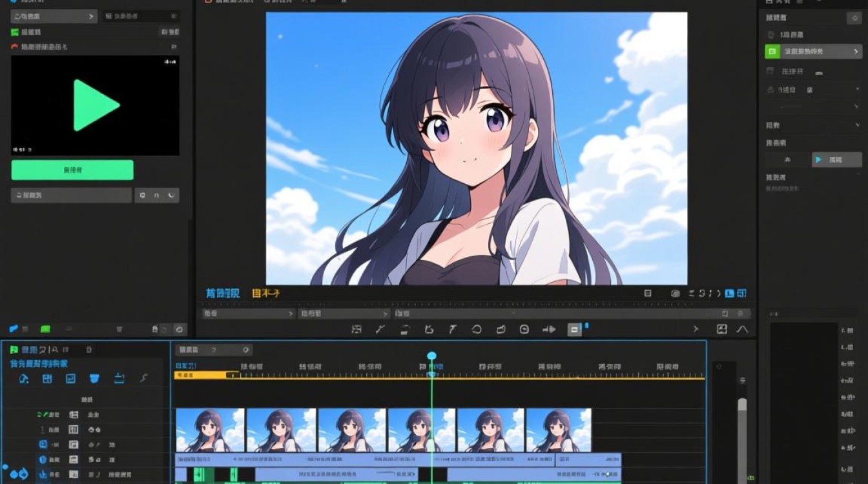
Task: Select the row with the red icon in left panel
Action: coord(95,47)
